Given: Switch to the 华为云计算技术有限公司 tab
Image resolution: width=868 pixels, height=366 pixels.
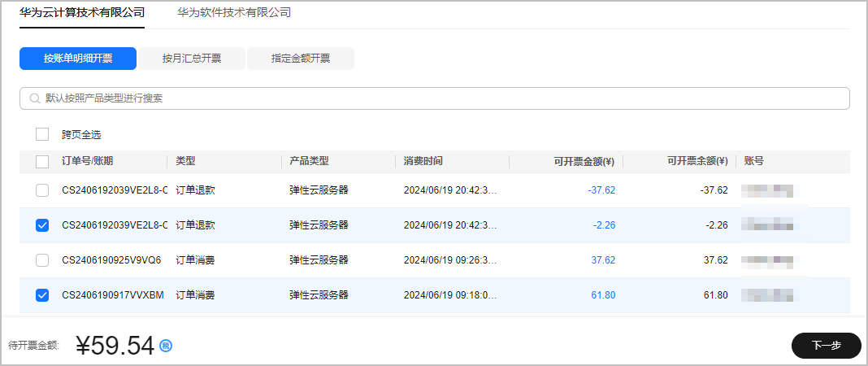Looking at the screenshot, I should (82, 13).
